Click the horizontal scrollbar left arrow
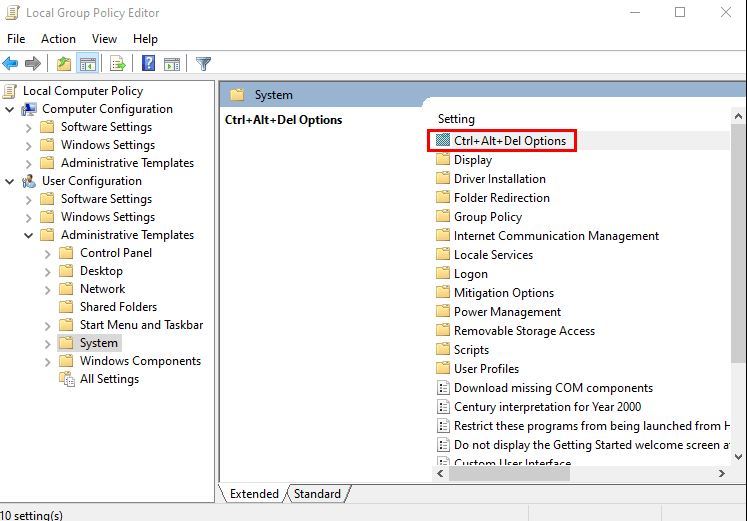Image resolution: width=747 pixels, height=521 pixels. tap(440, 473)
